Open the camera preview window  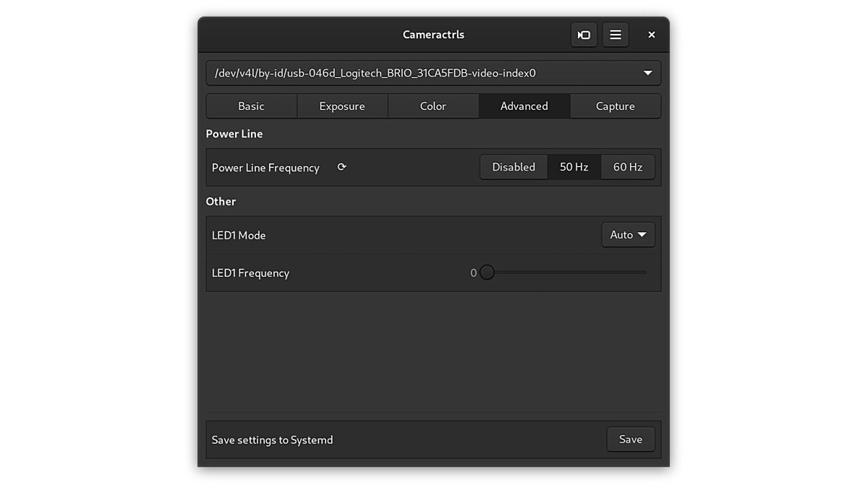point(584,34)
